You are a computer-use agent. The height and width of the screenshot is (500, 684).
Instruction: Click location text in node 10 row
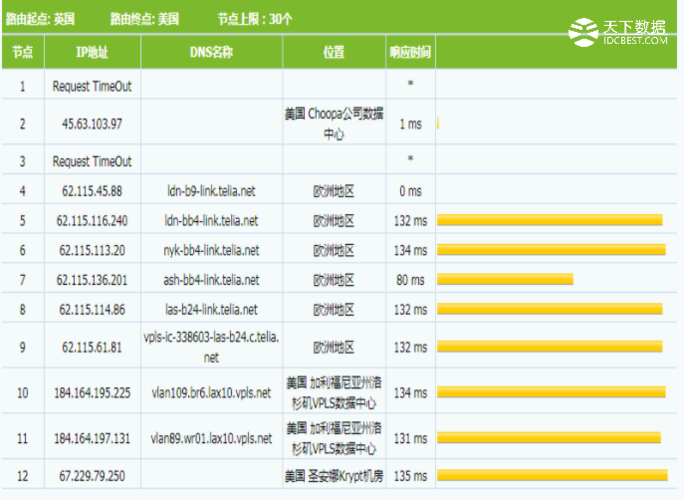334,393
